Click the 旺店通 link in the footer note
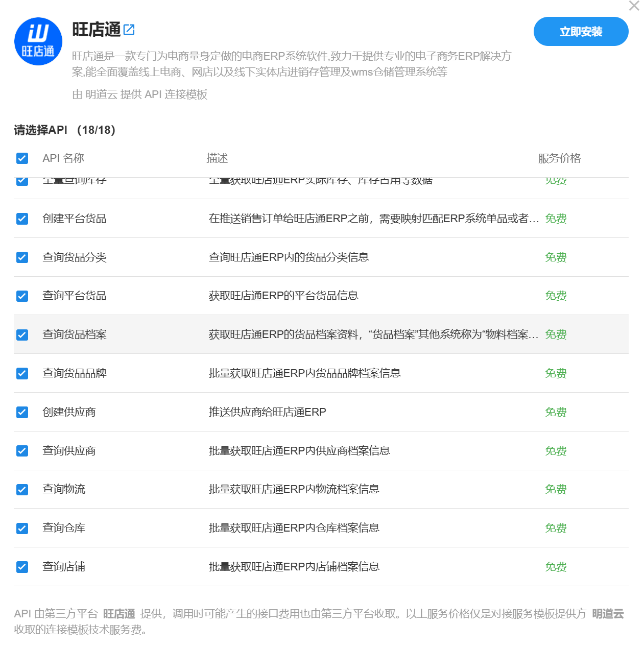644x648 pixels. click(x=119, y=614)
